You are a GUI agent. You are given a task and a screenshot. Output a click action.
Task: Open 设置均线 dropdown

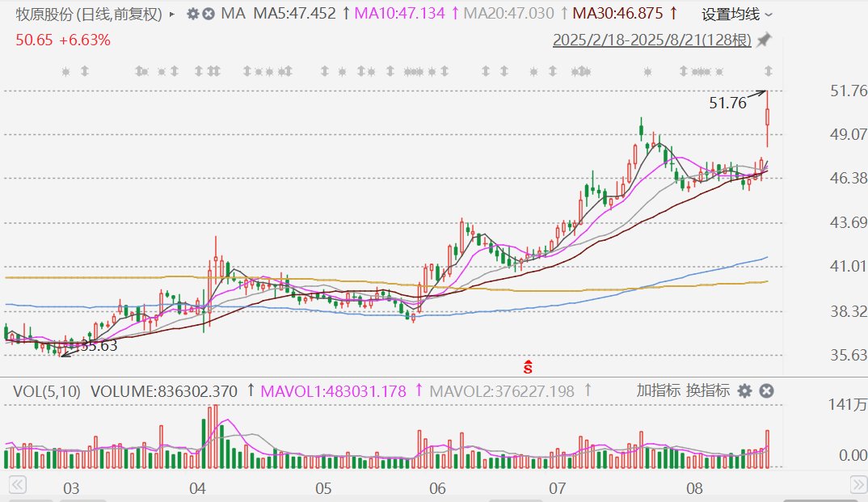737,15
